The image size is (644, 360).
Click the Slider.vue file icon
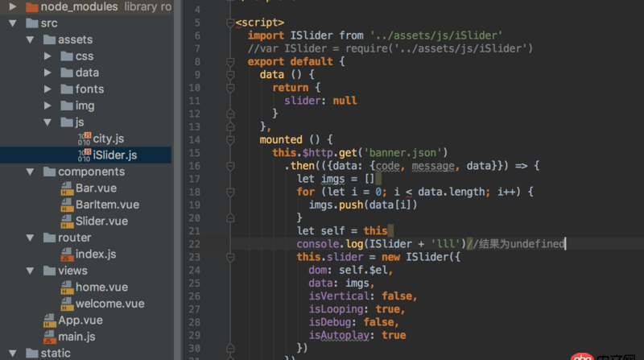point(66,221)
